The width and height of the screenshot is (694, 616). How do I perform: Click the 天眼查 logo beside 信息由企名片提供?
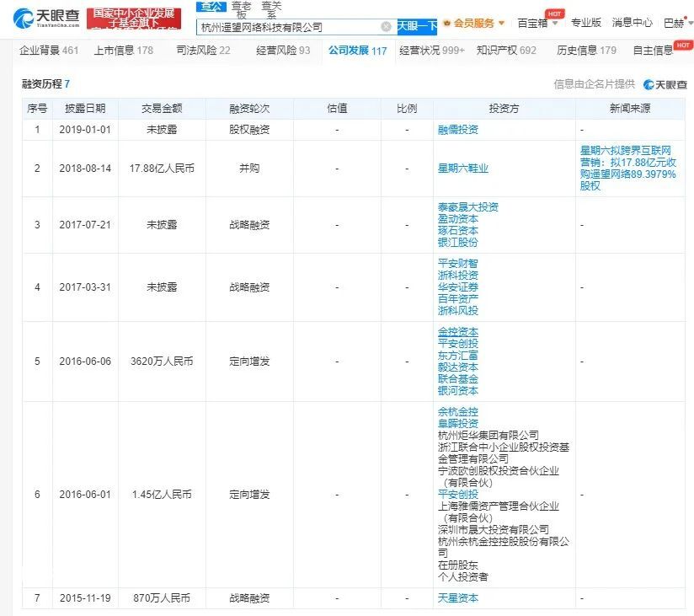(665, 84)
